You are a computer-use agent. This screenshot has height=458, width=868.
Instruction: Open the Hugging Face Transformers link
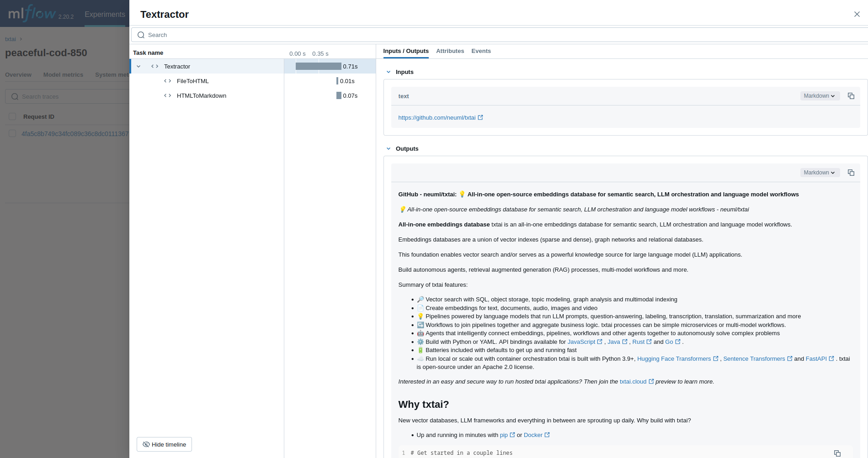[674, 359]
